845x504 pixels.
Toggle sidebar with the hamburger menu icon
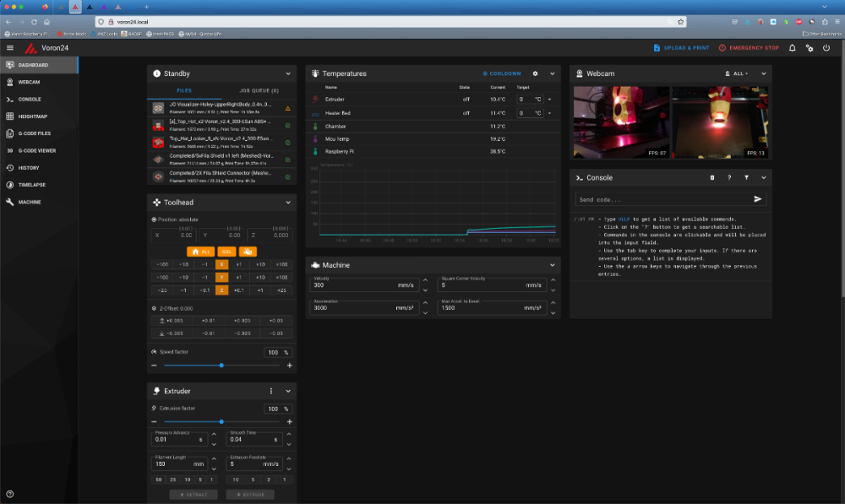coord(9,48)
